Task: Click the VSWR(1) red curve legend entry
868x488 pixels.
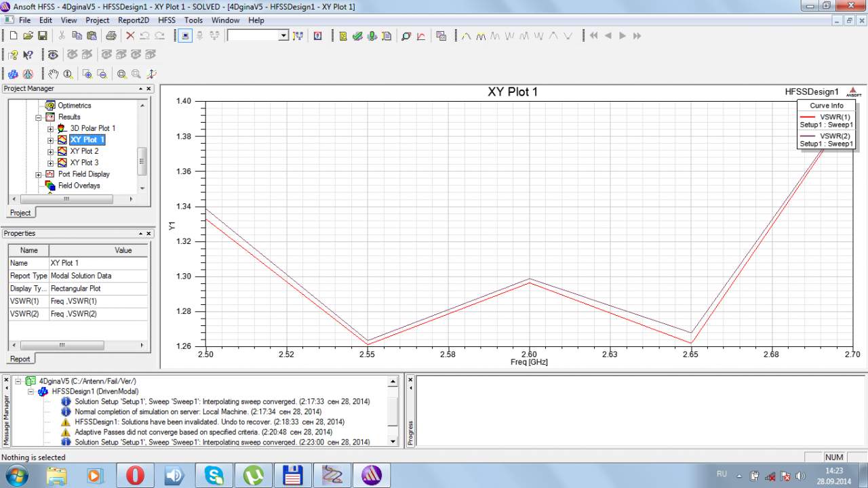Action: click(826, 121)
